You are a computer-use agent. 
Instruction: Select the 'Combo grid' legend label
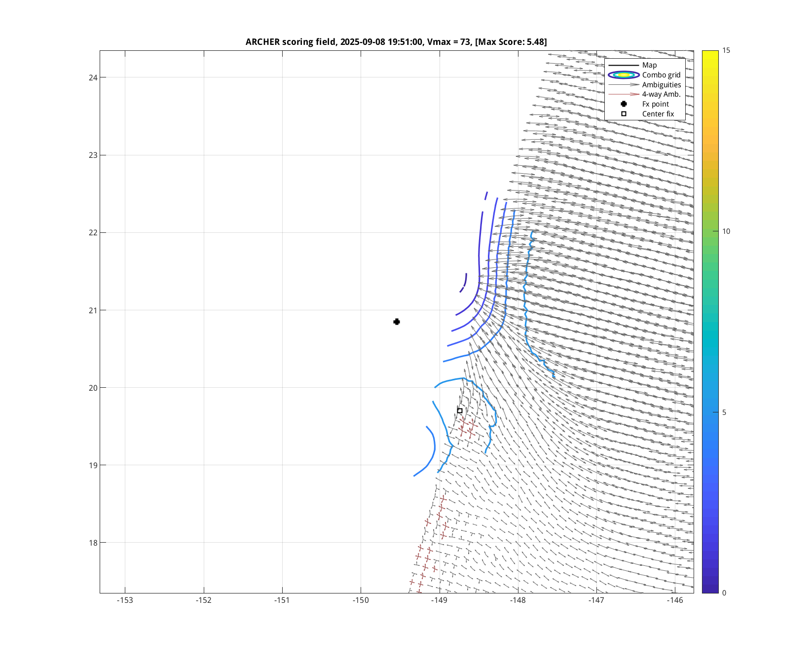[661, 75]
